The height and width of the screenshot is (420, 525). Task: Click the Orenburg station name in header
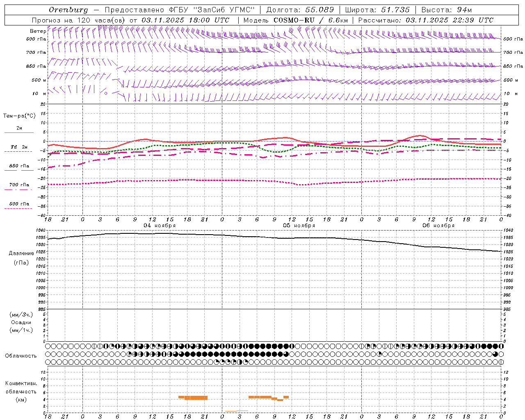(x=68, y=10)
